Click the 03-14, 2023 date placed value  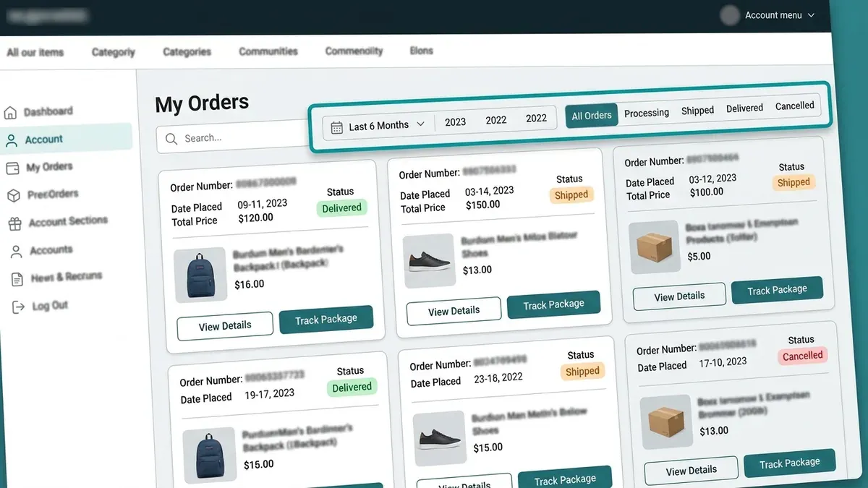click(489, 191)
